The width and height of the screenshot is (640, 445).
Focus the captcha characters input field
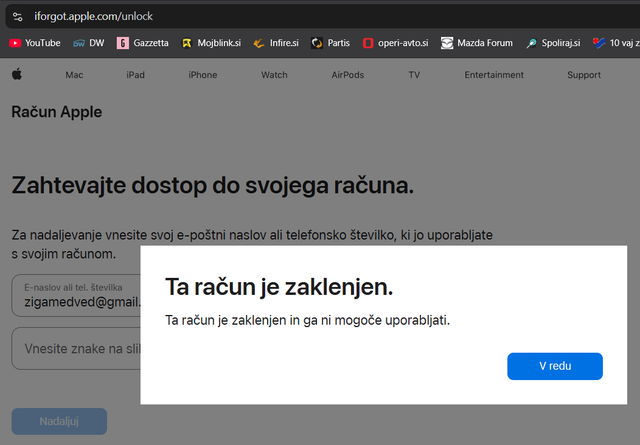pos(76,349)
